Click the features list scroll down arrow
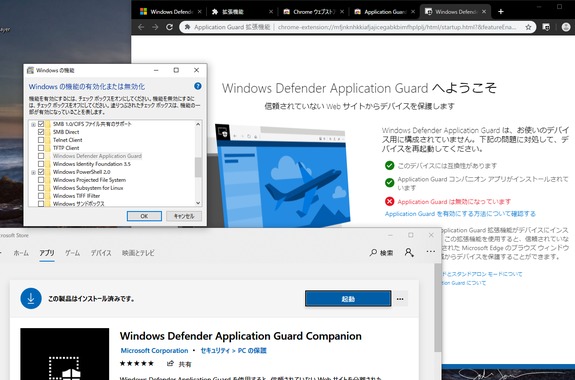The width and height of the screenshot is (575, 380). (198, 203)
